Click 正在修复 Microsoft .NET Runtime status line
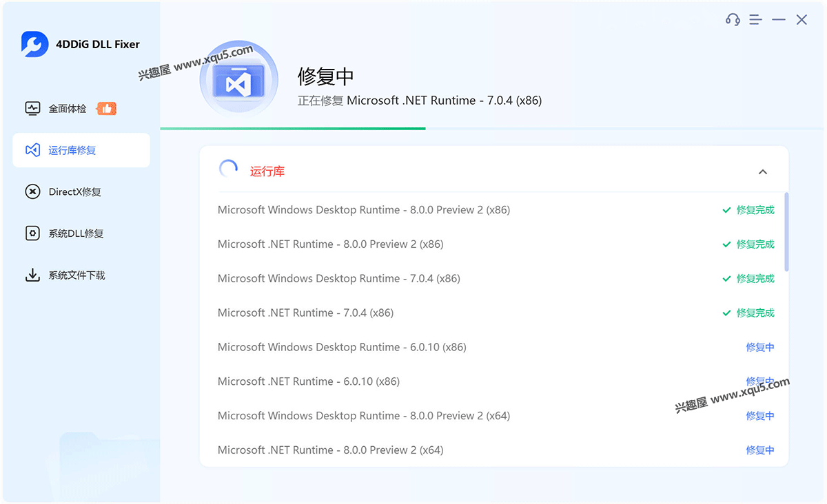This screenshot has height=504, width=827. click(420, 101)
